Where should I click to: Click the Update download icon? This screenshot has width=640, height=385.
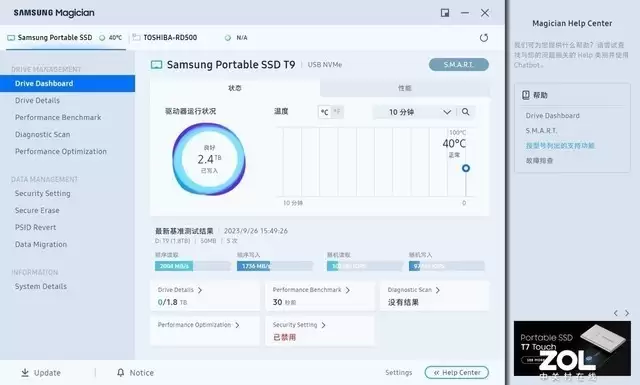click(x=25, y=373)
